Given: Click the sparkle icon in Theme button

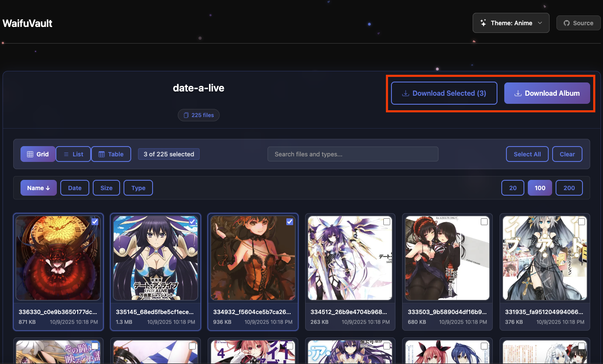Looking at the screenshot, I should 483,23.
